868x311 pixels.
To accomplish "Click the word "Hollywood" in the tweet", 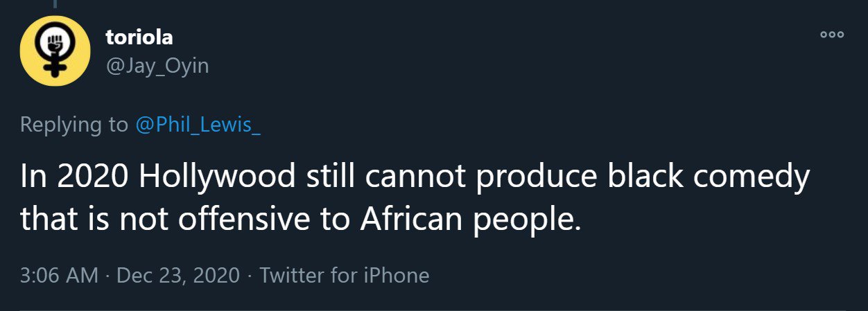I will point(216,178).
